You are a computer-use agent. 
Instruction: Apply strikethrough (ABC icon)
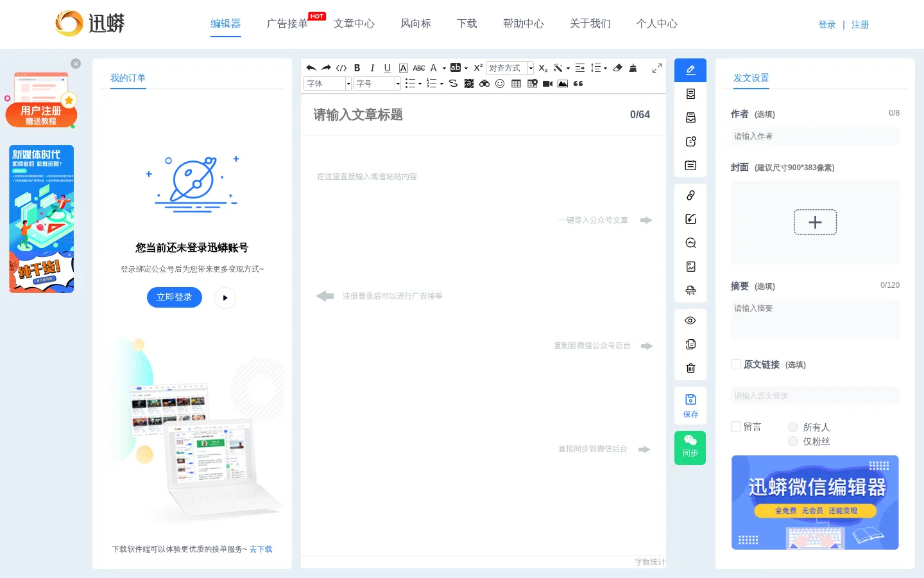pyautogui.click(x=419, y=68)
